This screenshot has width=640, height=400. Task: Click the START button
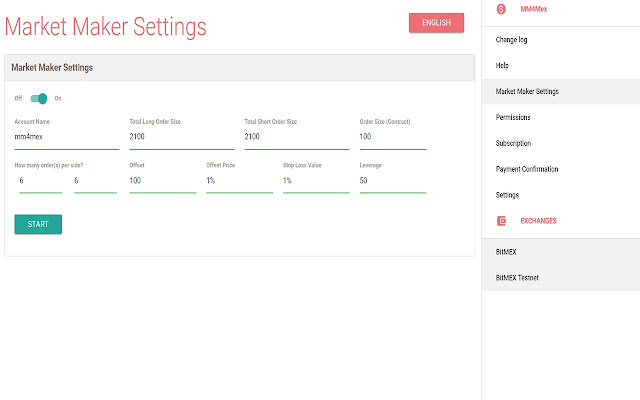38,224
